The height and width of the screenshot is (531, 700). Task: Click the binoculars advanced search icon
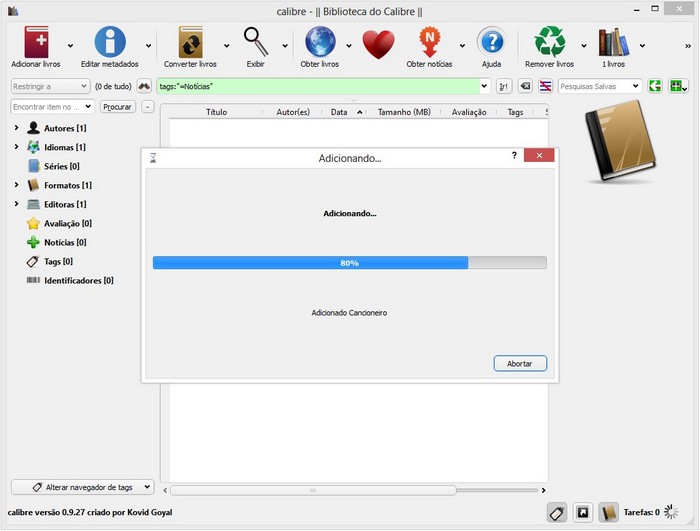pos(144,86)
